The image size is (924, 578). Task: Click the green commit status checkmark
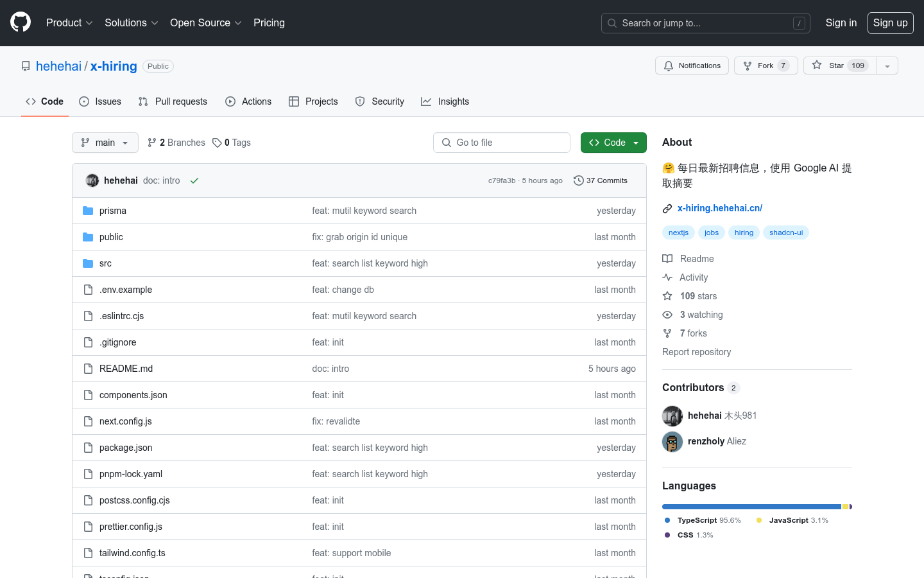click(194, 180)
